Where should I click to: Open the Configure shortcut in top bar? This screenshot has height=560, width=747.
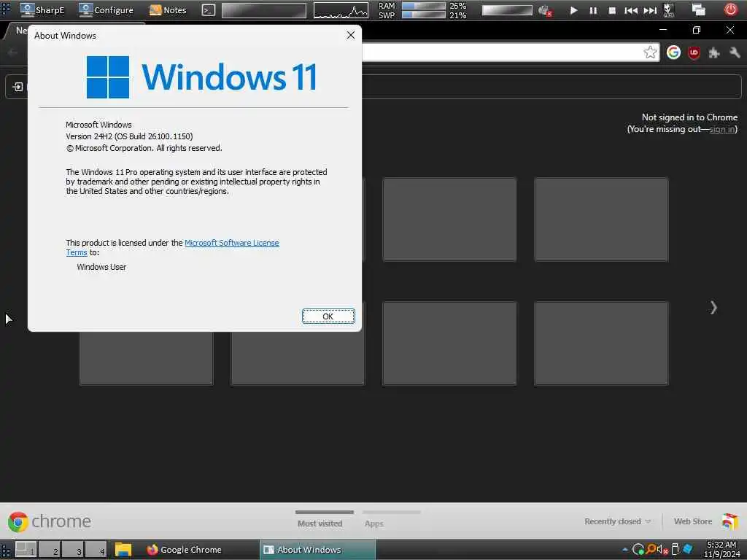click(x=106, y=9)
